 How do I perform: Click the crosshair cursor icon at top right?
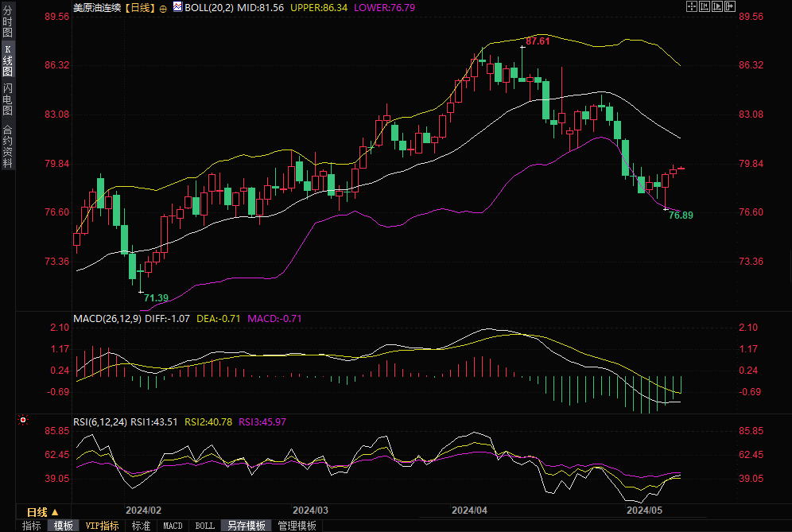point(690,6)
